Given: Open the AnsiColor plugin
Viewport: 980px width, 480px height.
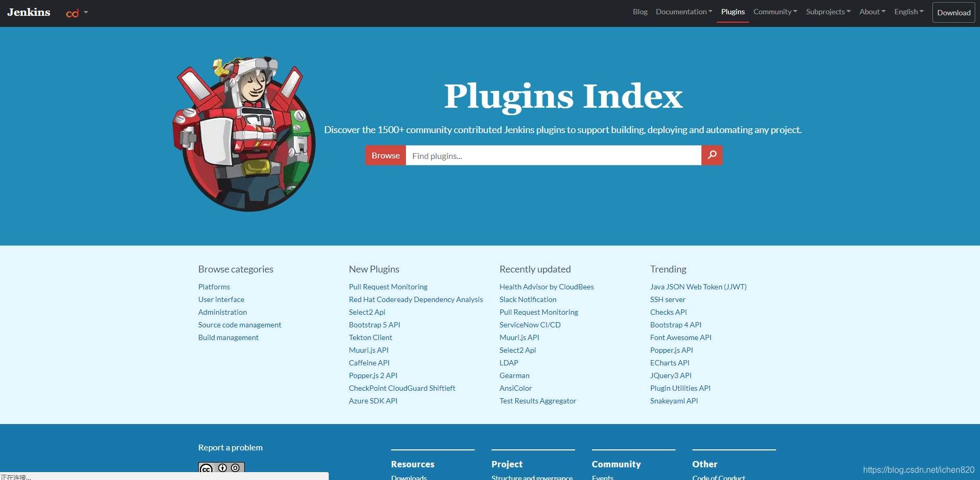Looking at the screenshot, I should point(515,388).
